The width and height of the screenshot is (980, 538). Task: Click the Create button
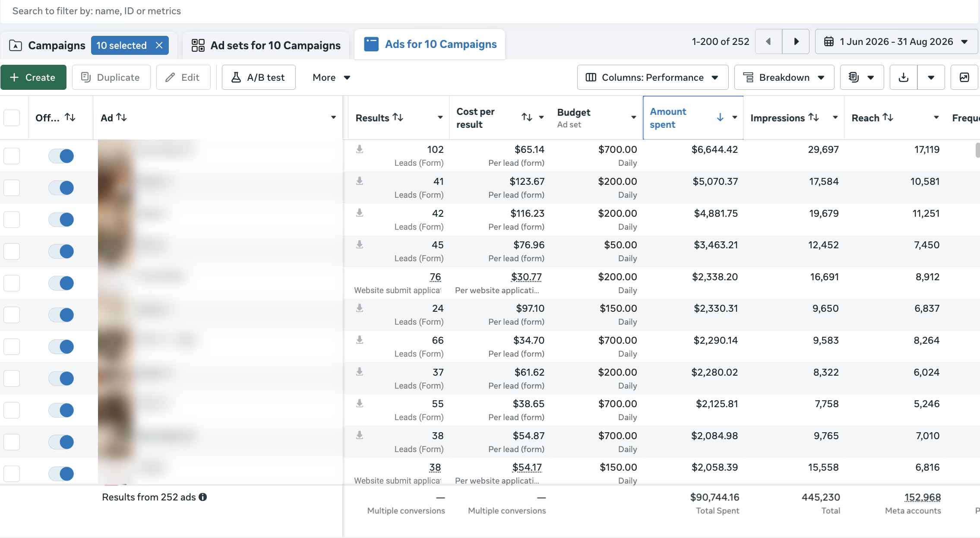[x=33, y=77]
